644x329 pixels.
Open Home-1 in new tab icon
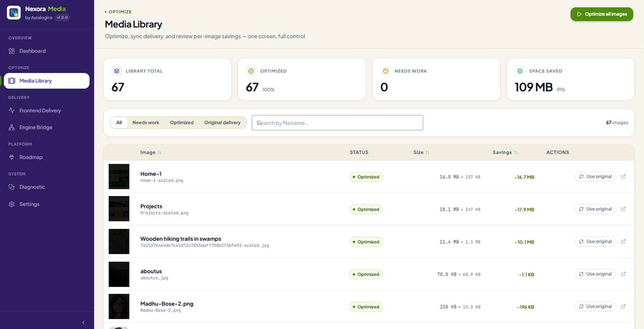pyautogui.click(x=623, y=177)
